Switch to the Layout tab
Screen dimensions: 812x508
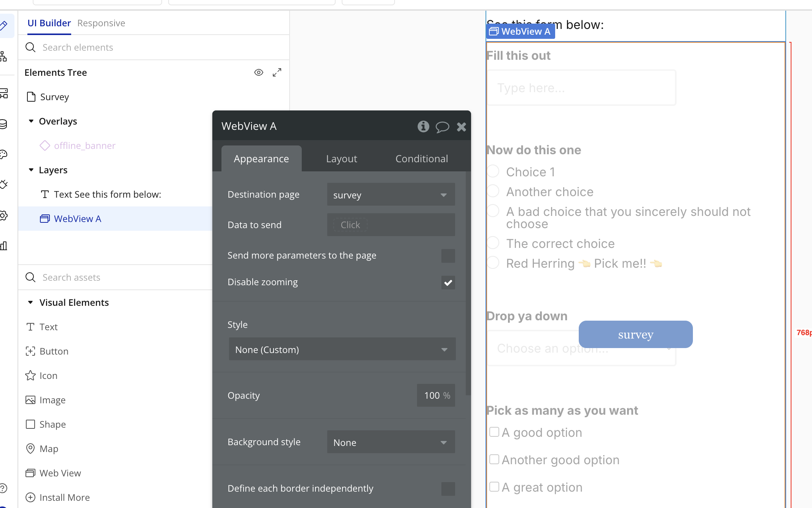click(x=341, y=159)
